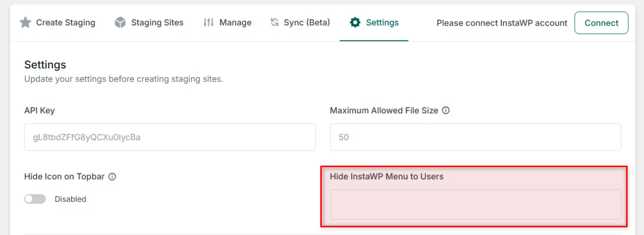644x235 pixels.
Task: Click the star icon beside Create Staging
Action: tap(25, 22)
